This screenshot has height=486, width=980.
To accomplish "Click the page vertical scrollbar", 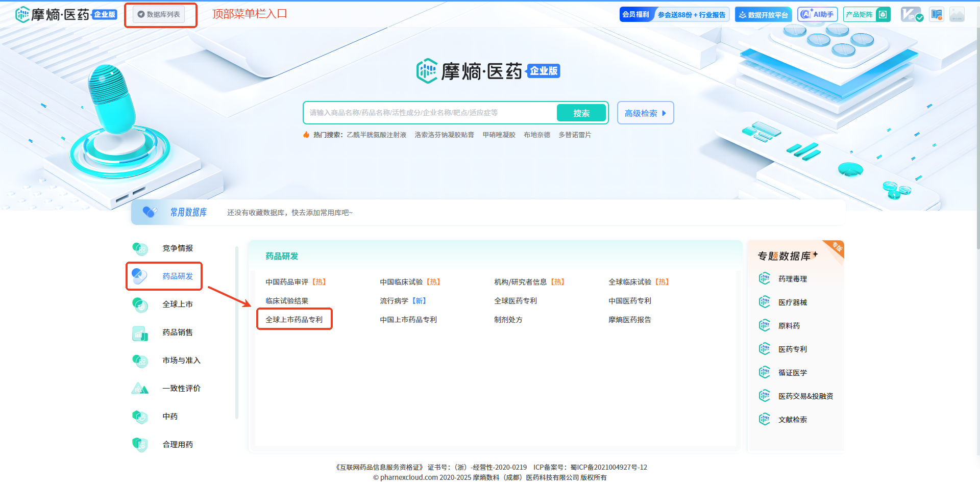I will (x=977, y=138).
